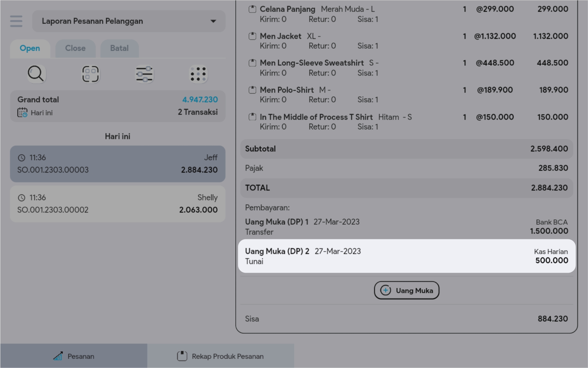Select the Open tab
588x368 pixels.
coord(30,48)
